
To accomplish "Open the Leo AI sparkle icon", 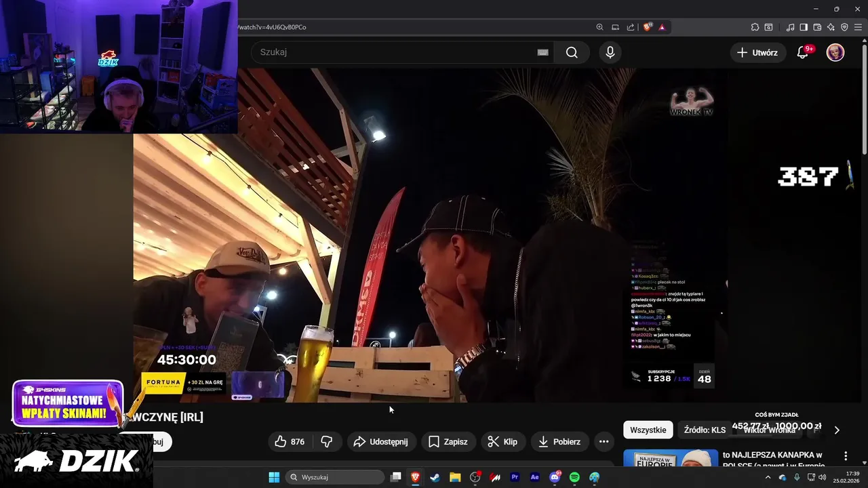I will tap(831, 27).
